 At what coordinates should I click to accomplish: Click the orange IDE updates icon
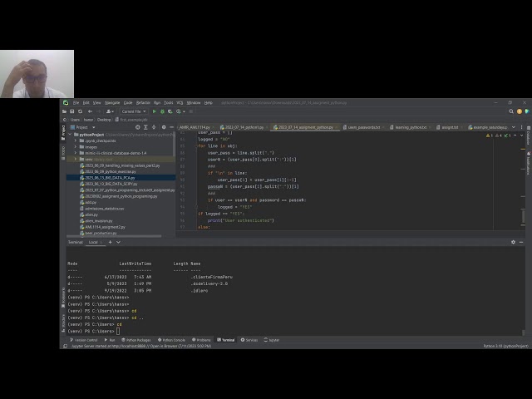pyautogui.click(x=519, y=111)
